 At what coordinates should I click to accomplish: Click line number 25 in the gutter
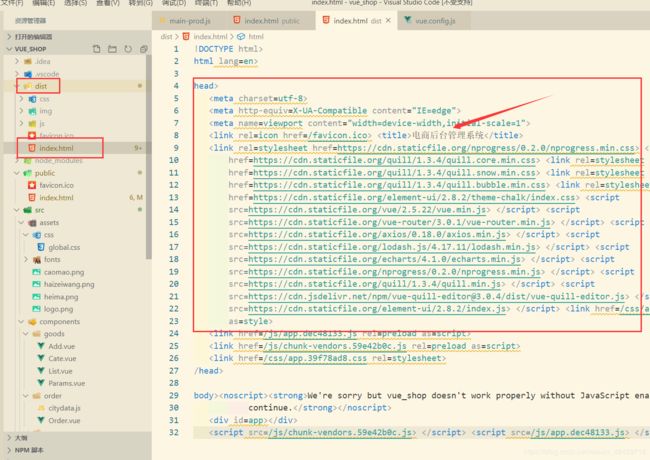174,346
